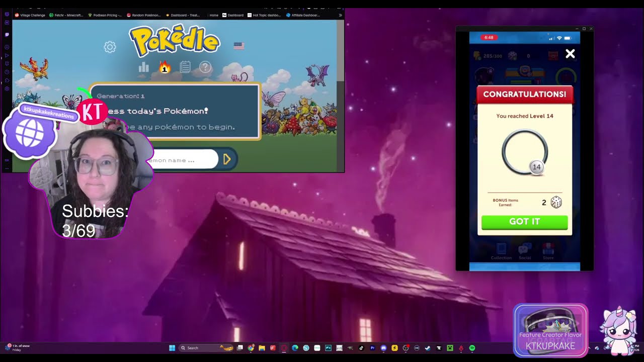Click the CONGRATULATIONS! banner
644x362 pixels.
tap(524, 94)
